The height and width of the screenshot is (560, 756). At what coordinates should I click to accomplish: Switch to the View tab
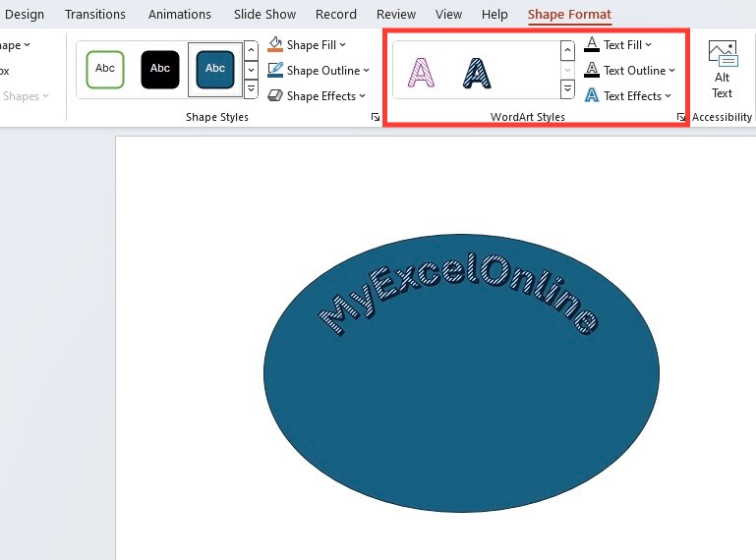coord(448,15)
